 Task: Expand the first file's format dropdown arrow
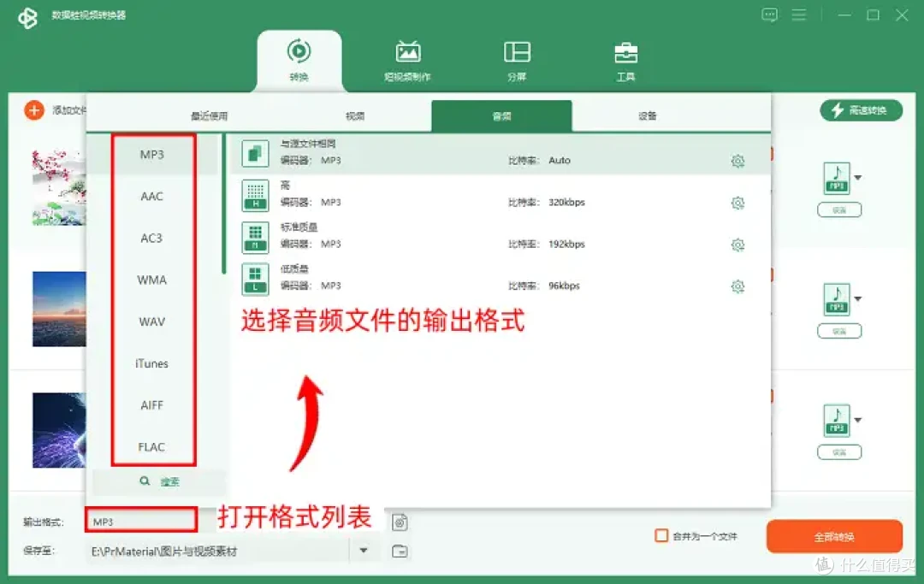858,177
